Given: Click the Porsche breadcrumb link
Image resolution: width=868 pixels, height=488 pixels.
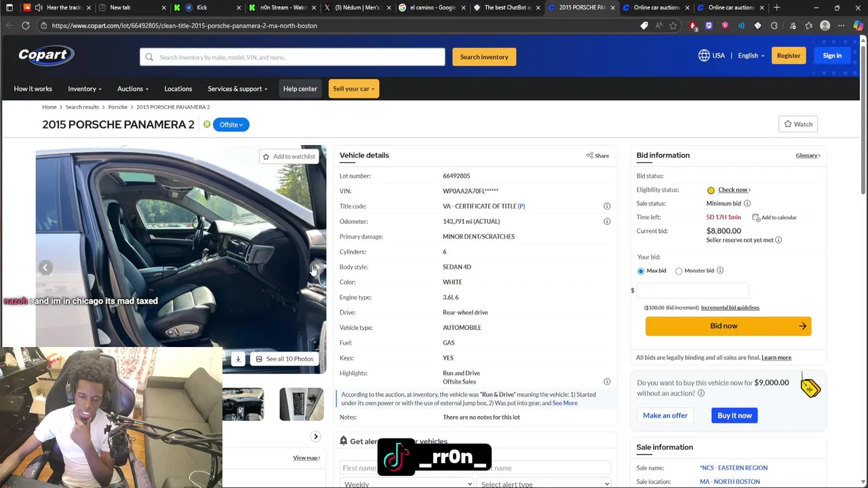Looking at the screenshot, I should point(117,107).
